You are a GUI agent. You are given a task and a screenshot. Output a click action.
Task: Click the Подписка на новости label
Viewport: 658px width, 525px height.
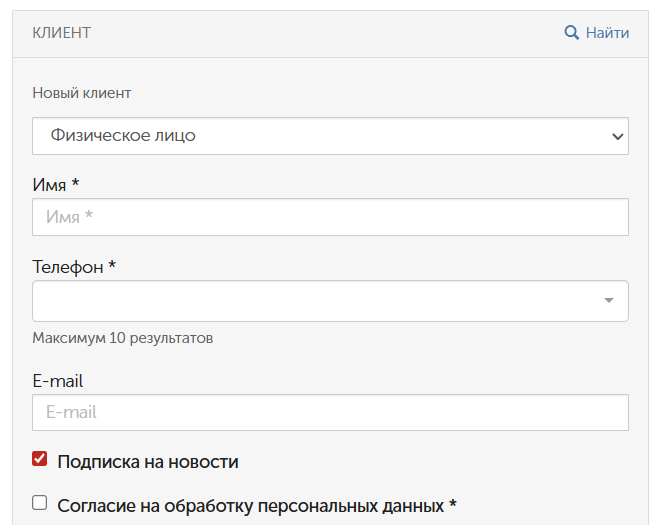click(148, 462)
